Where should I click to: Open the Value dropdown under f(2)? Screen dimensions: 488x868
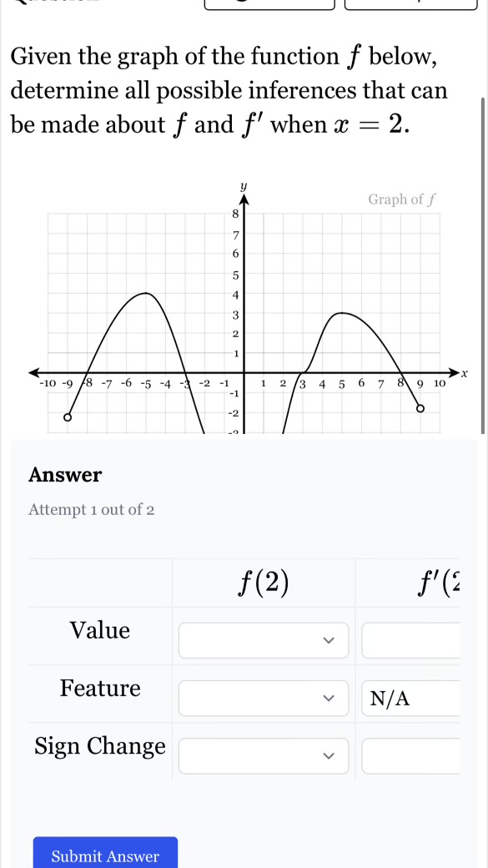[263, 639]
